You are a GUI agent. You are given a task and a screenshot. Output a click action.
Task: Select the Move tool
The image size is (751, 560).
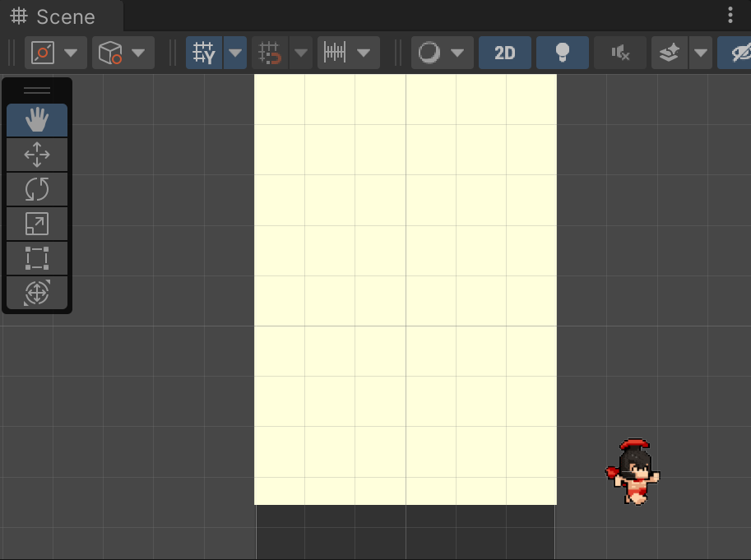[37, 155]
